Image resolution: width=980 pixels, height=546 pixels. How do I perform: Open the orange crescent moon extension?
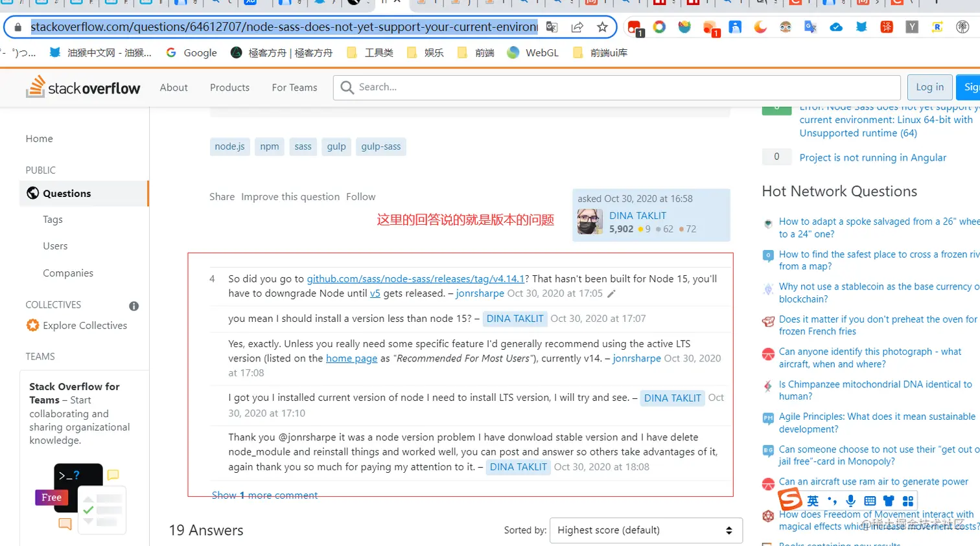pyautogui.click(x=760, y=27)
